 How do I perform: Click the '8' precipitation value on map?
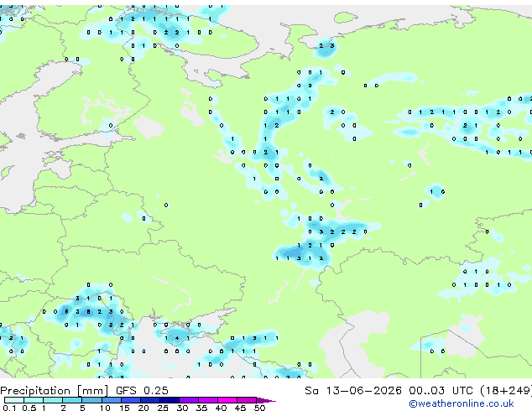click(88, 312)
